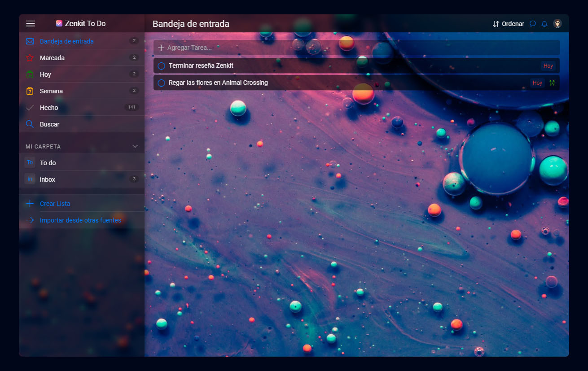This screenshot has width=588, height=371.
Task: Open the Bandeja de entrada inbox icon
Action: tap(30, 41)
